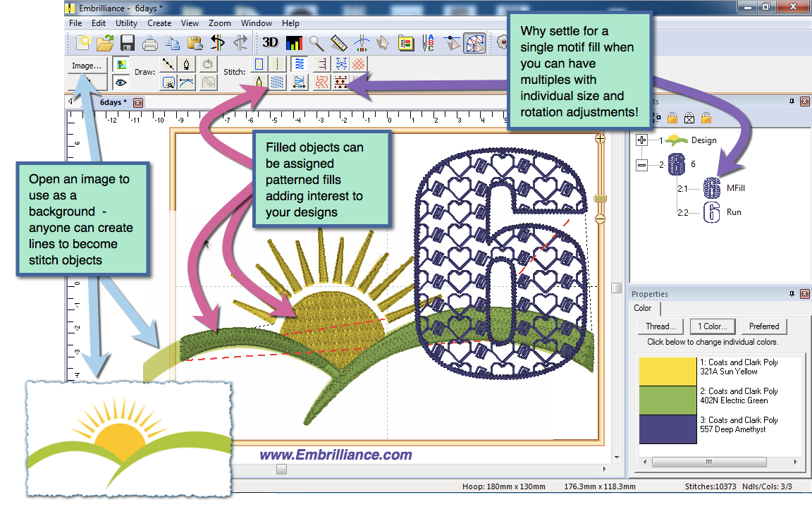Select the MFill tree item
Screen dimensions: 812x509
[735, 188]
